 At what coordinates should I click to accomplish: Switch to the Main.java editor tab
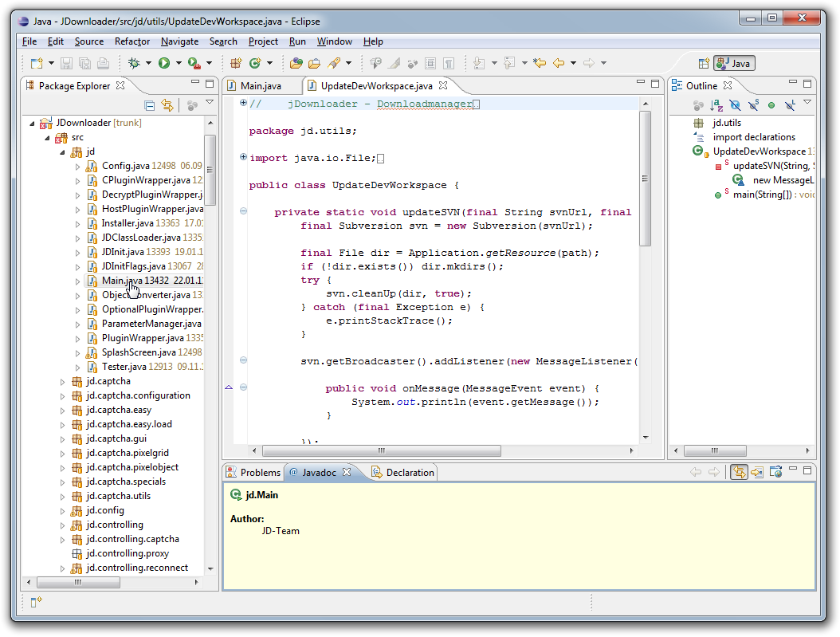[261, 86]
